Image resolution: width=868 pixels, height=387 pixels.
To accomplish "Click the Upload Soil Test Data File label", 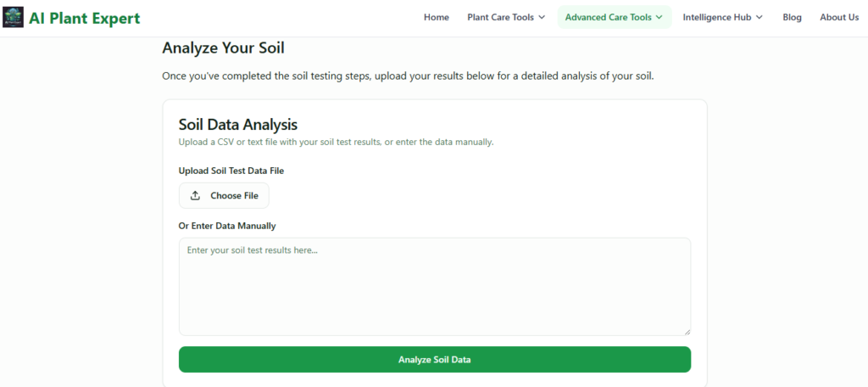I will point(231,171).
